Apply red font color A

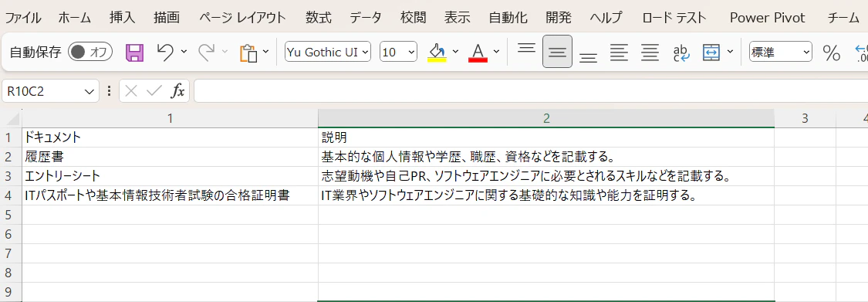point(478,53)
